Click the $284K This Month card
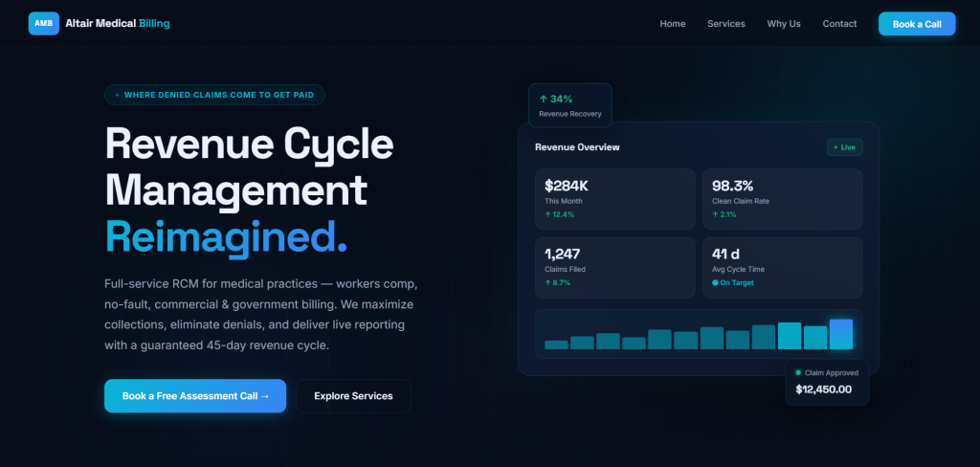 [x=615, y=199]
